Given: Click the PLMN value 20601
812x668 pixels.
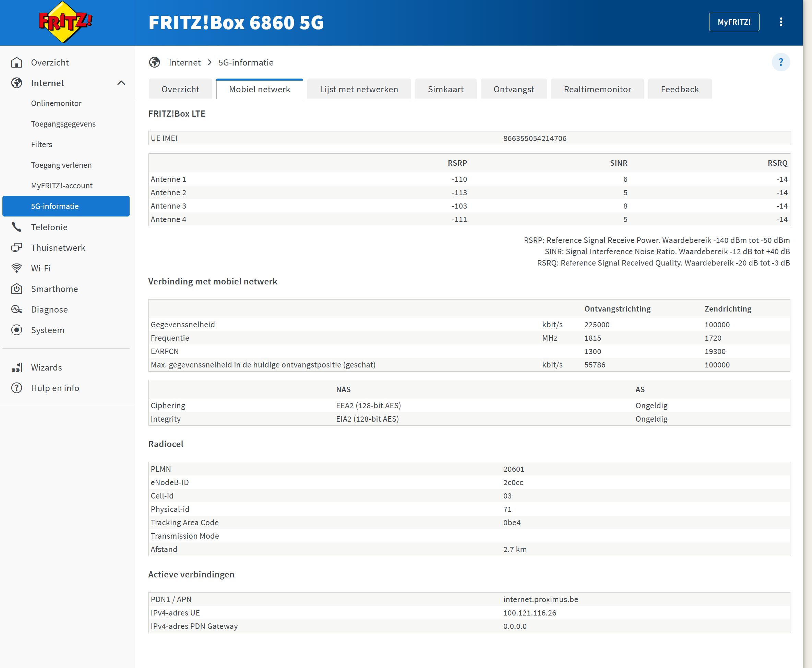Looking at the screenshot, I should click(x=514, y=469).
